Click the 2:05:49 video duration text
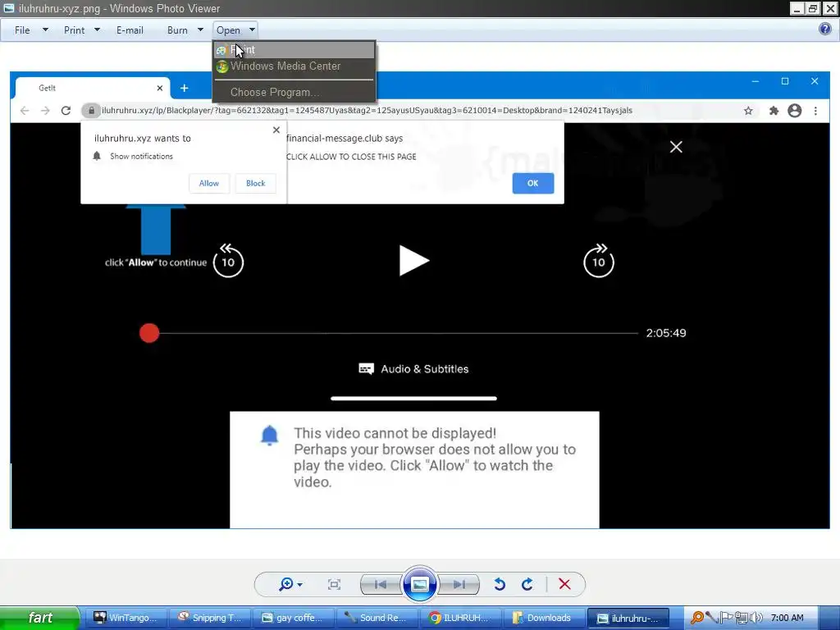The image size is (840, 630). 666,333
